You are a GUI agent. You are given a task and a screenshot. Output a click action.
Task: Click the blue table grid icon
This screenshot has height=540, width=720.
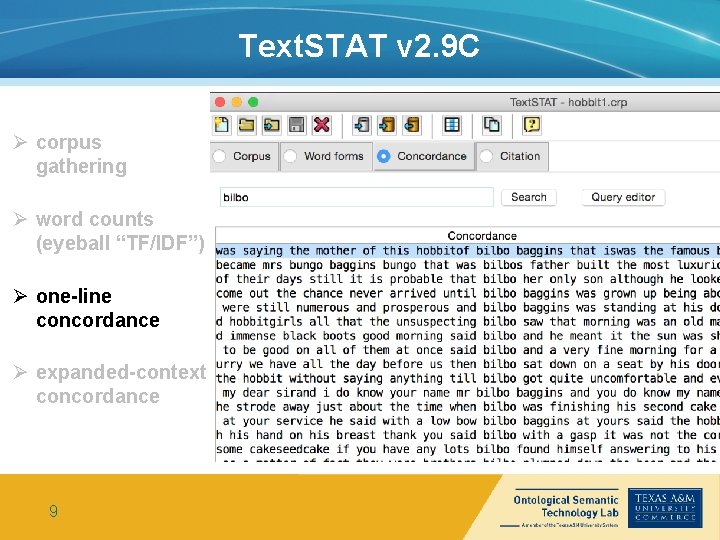452,125
